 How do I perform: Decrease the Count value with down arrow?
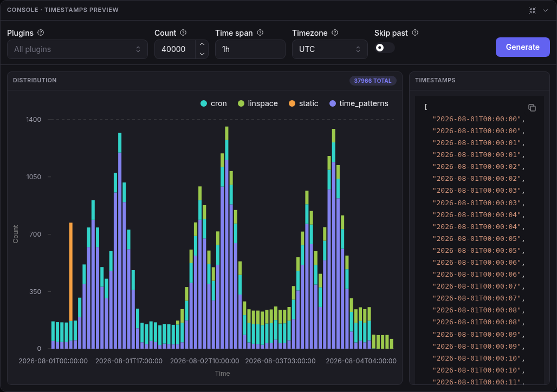coord(202,54)
